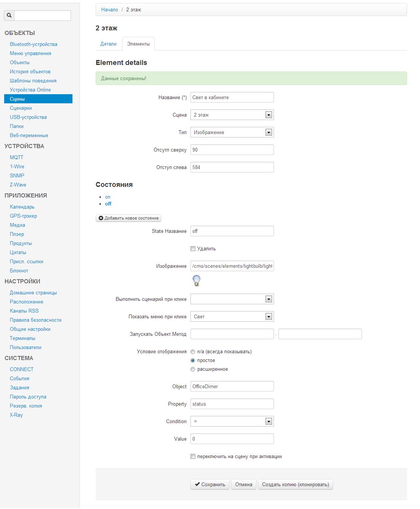
Task: Click the plus icon to add new state
Action: pyautogui.click(x=101, y=218)
